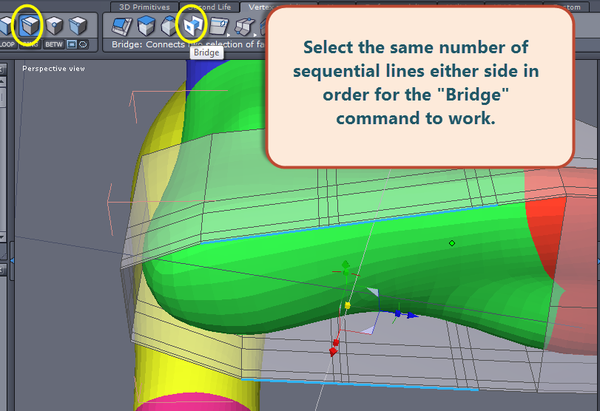Click the blue cube scale handle
600x411 pixels.
pos(398,314)
